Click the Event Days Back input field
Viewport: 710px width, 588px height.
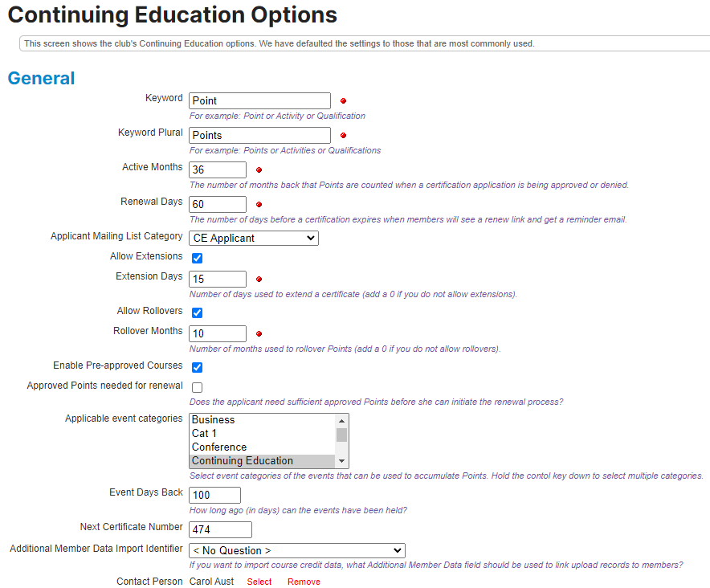point(214,495)
